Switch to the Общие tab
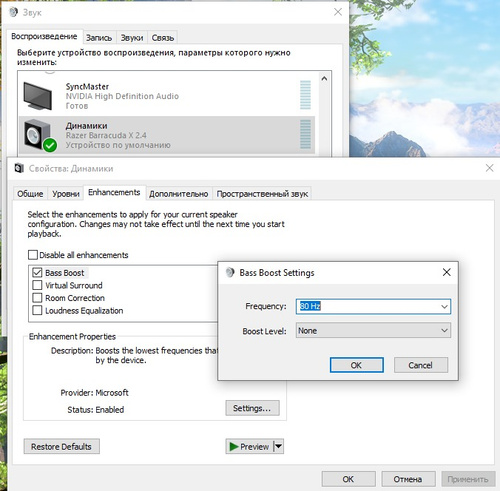500x491 pixels. 30,194
